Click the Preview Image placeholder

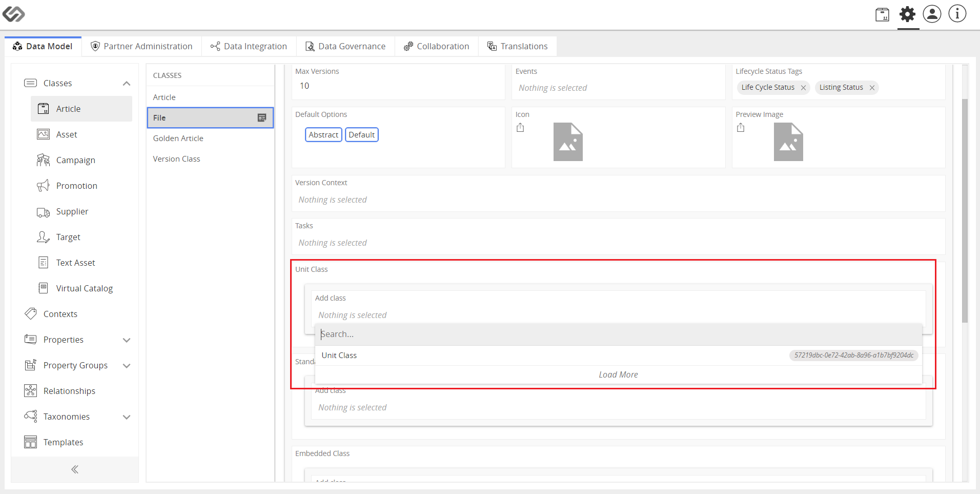tap(788, 142)
